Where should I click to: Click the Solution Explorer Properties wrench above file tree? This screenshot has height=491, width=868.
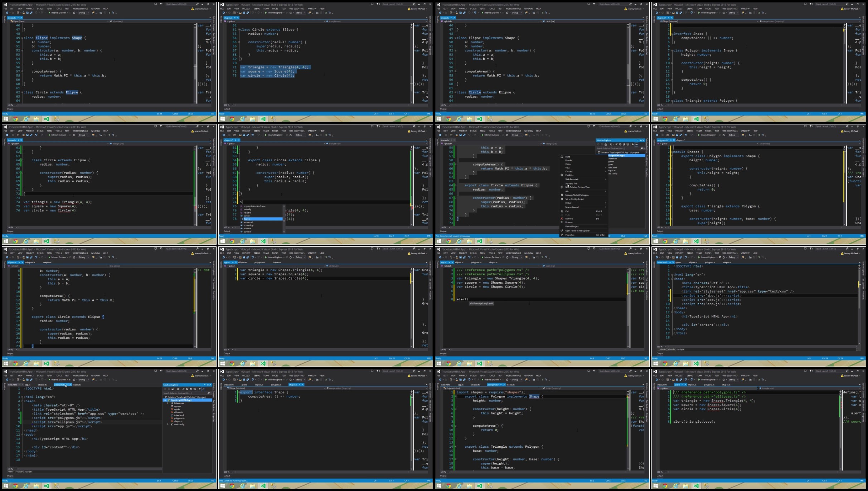click(x=200, y=389)
